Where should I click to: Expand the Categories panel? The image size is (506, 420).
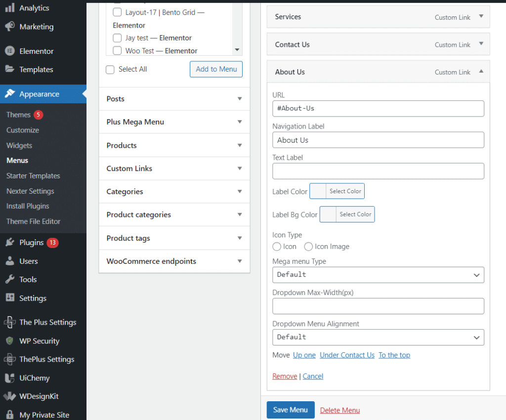click(x=174, y=192)
